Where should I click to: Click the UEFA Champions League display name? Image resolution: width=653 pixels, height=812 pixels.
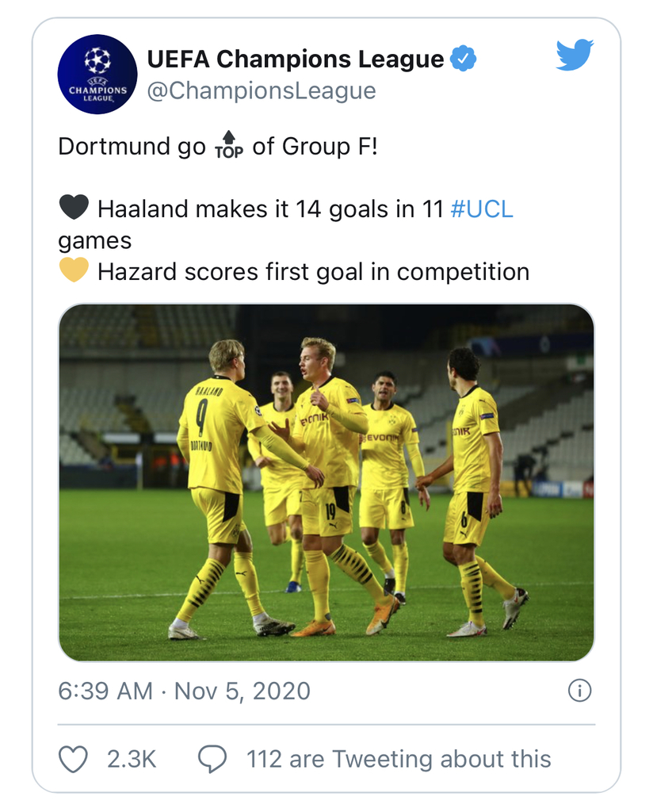click(x=296, y=59)
